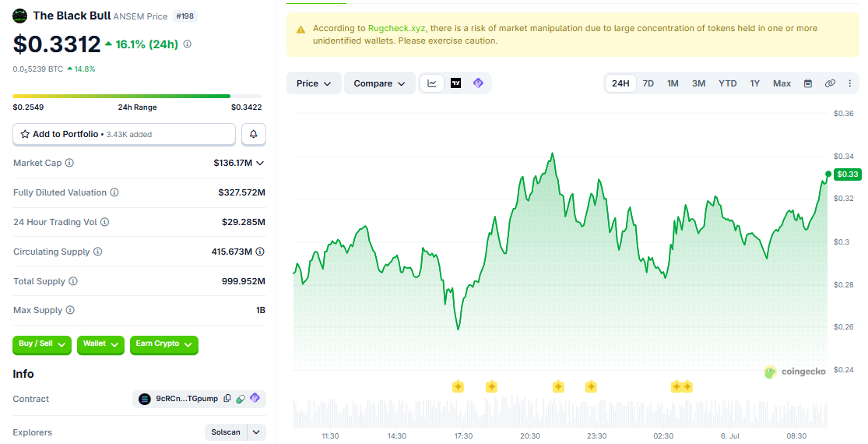The height and width of the screenshot is (444, 868).
Task: Open the Rugcheck.xyz link
Action: (397, 28)
